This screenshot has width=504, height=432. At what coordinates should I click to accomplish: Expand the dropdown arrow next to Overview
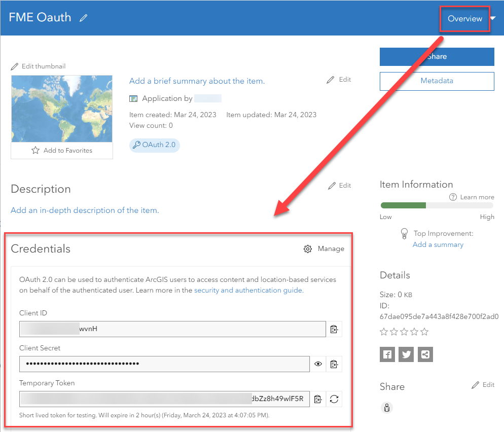(x=493, y=18)
